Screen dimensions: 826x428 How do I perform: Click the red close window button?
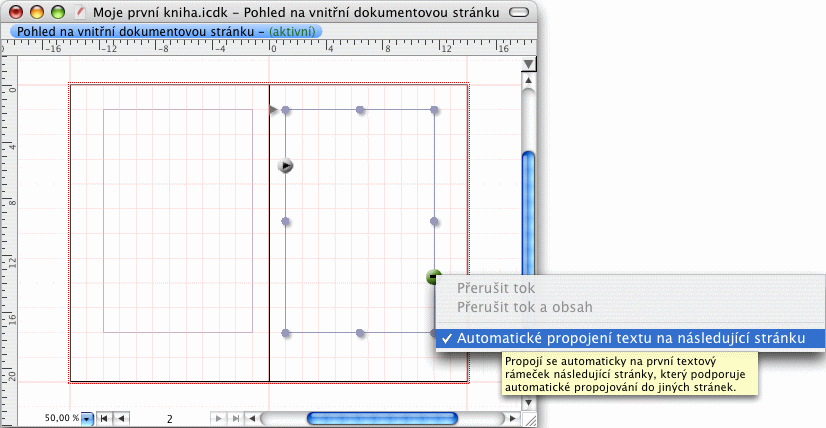(17, 12)
